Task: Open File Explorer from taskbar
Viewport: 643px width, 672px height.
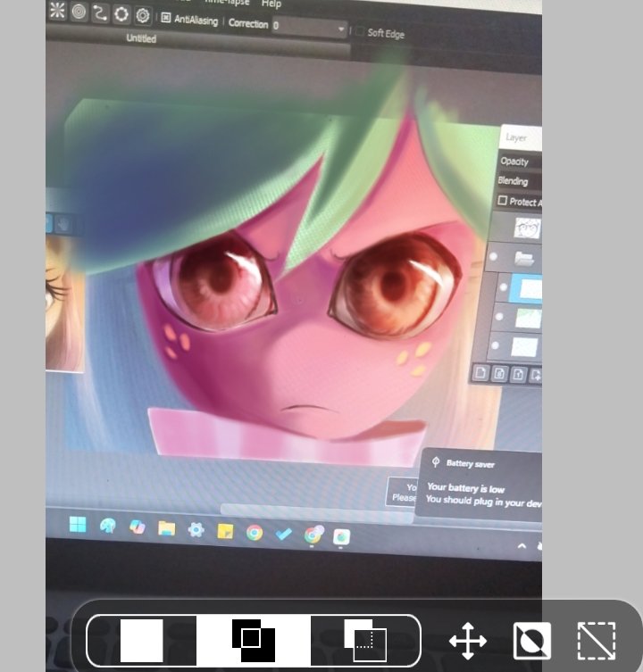Action: tap(166, 529)
